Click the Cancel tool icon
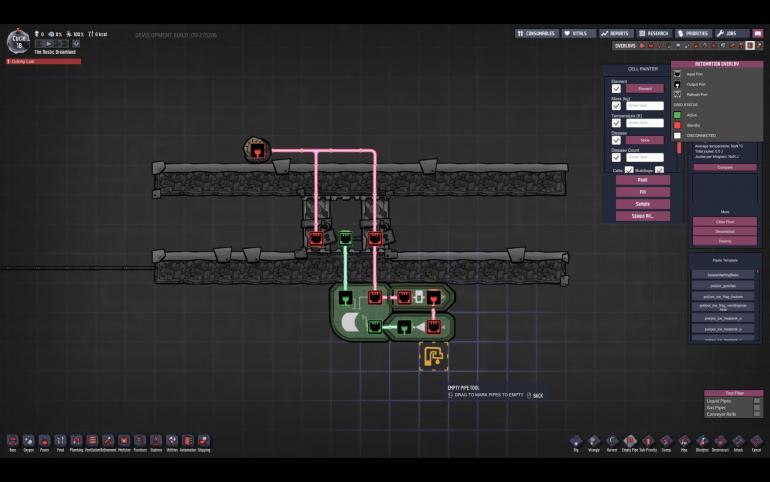770x482 pixels. [x=756, y=441]
